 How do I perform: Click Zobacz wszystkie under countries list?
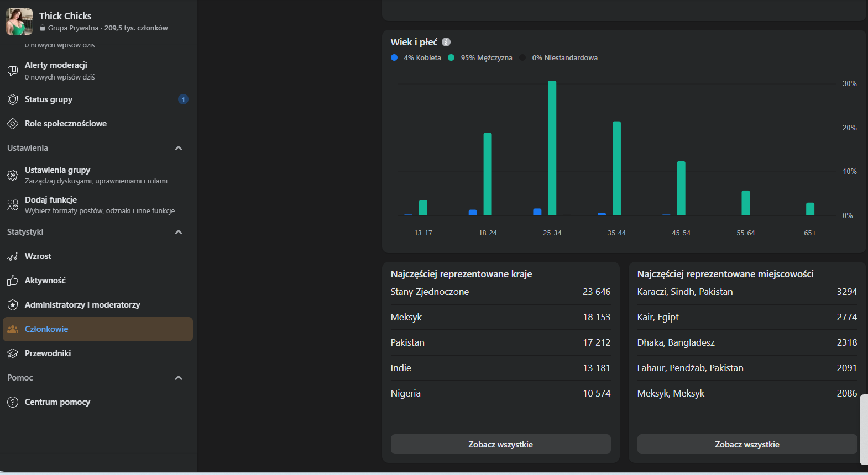(500, 444)
